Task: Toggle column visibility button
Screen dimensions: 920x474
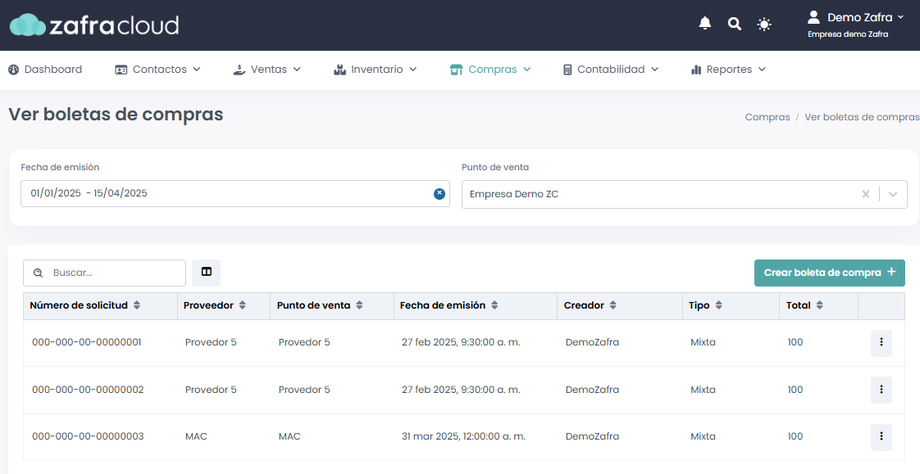Action: point(206,272)
